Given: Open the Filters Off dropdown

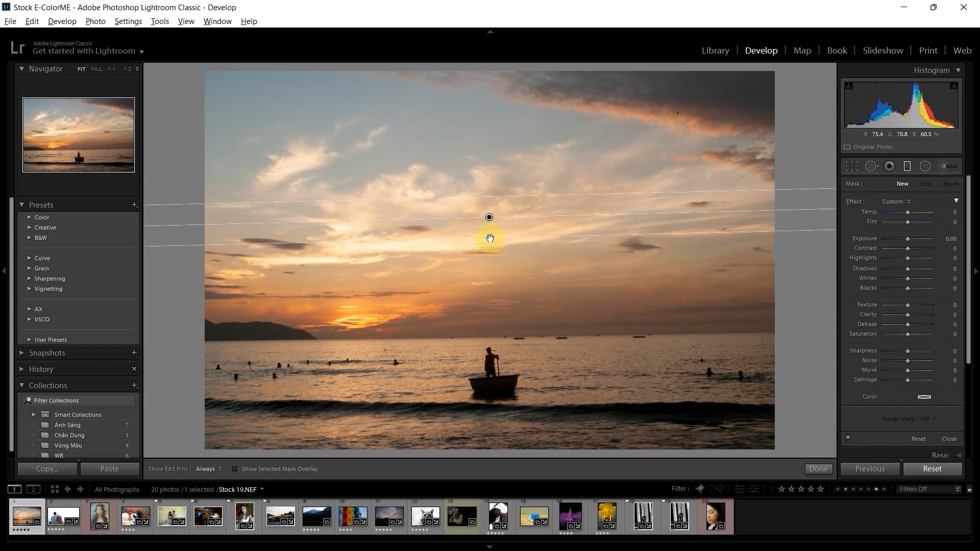Looking at the screenshot, I should [929, 489].
